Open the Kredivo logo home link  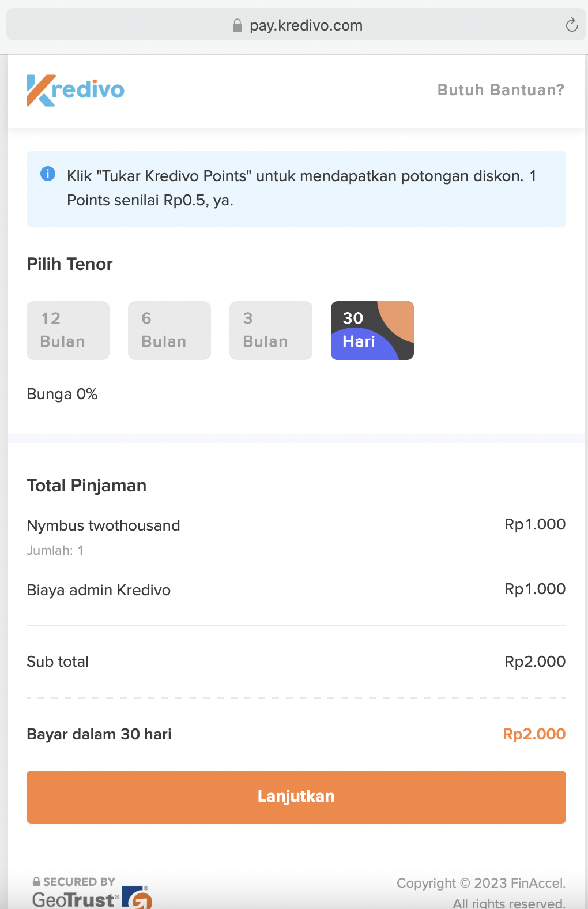click(x=76, y=91)
